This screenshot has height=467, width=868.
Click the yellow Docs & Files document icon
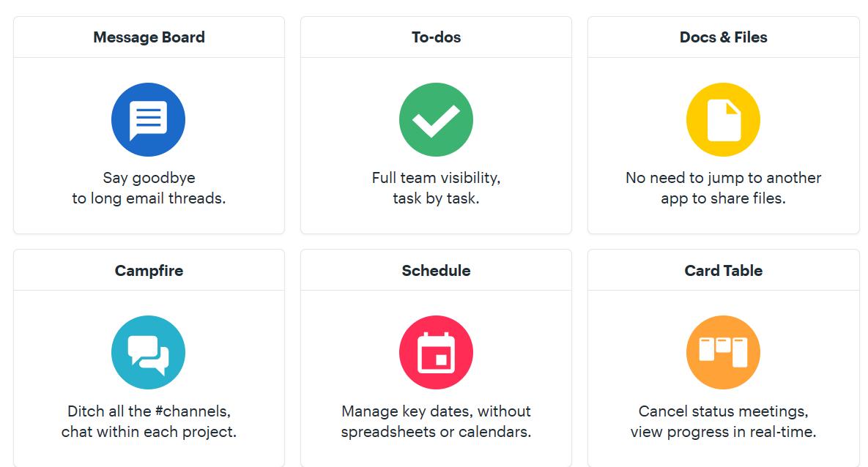[723, 120]
